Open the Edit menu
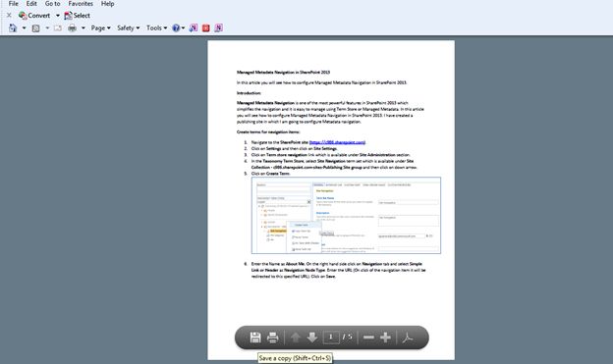The image size is (613, 364). (31, 4)
